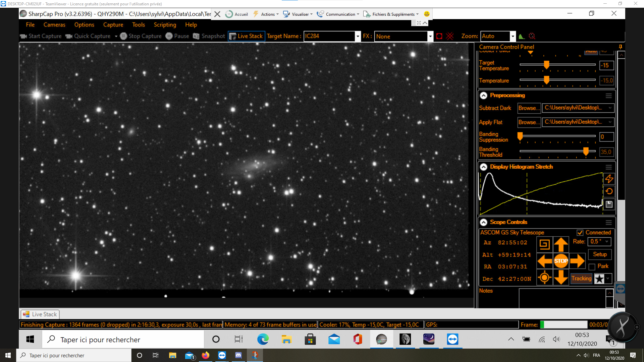The height and width of the screenshot is (362, 644).
Task: Click the scope move up arrow
Action: [x=561, y=244]
